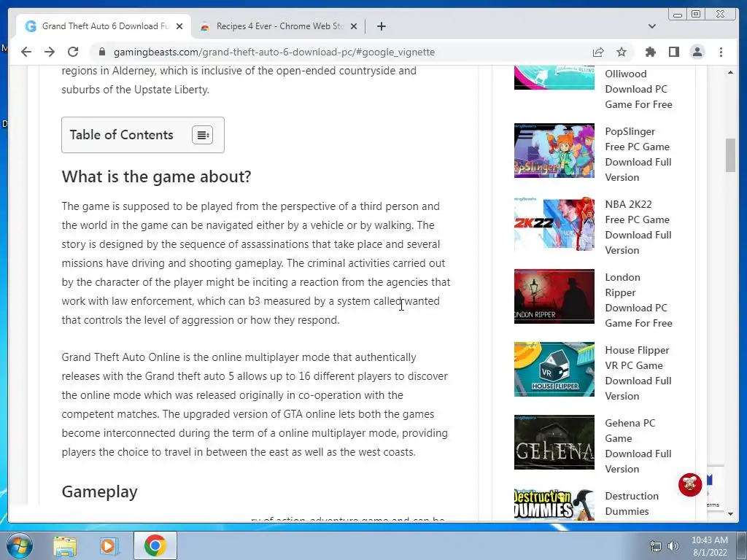Click the Gameplay heading
This screenshot has height=560, width=747.
point(99,491)
